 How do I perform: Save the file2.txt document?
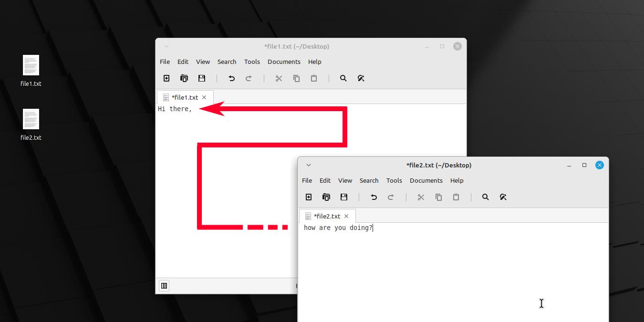[343, 197]
